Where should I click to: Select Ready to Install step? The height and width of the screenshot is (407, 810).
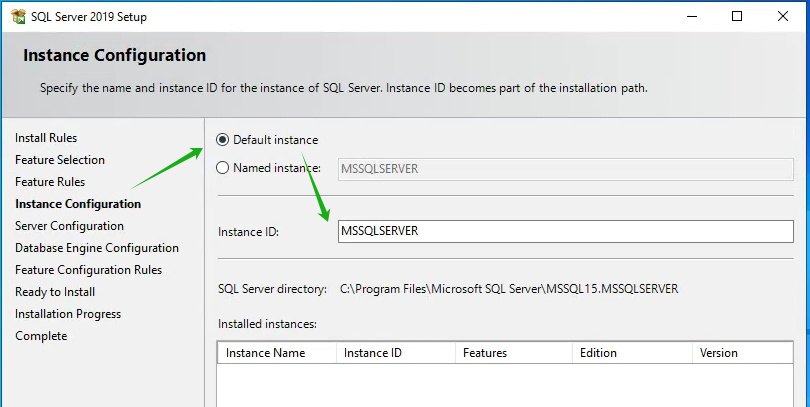[x=55, y=292]
